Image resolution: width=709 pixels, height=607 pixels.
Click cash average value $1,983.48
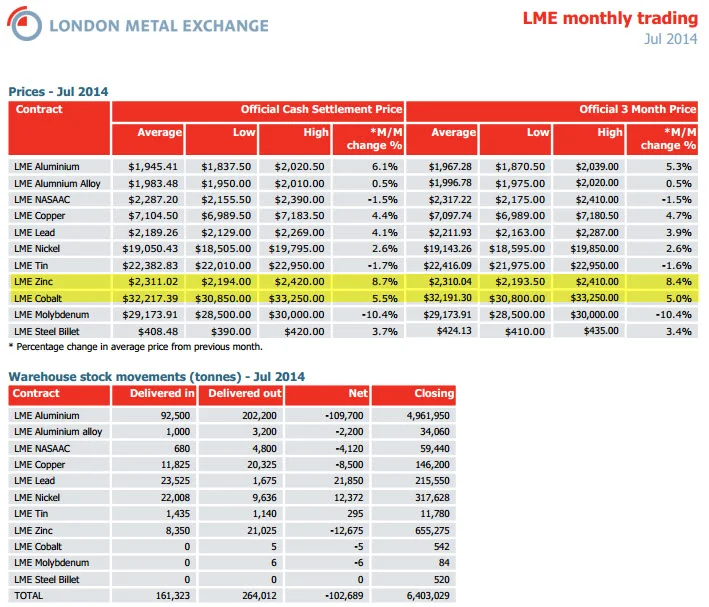tap(153, 183)
